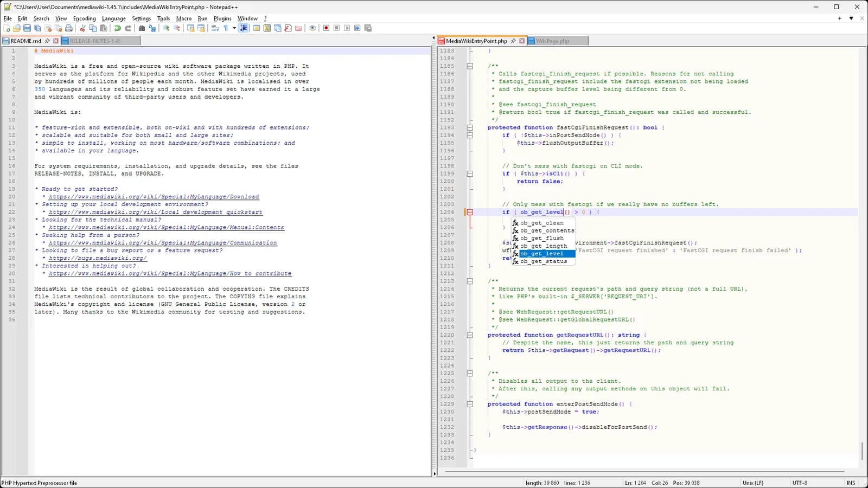Click the Zoom In toolbar icon
The image size is (868, 488).
coord(166,28)
